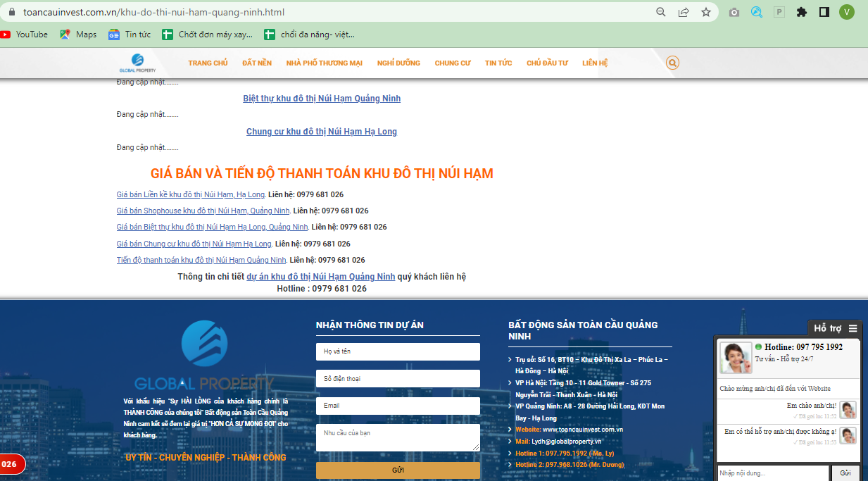
Task: Focus the Họ và tên field
Action: coord(398,351)
